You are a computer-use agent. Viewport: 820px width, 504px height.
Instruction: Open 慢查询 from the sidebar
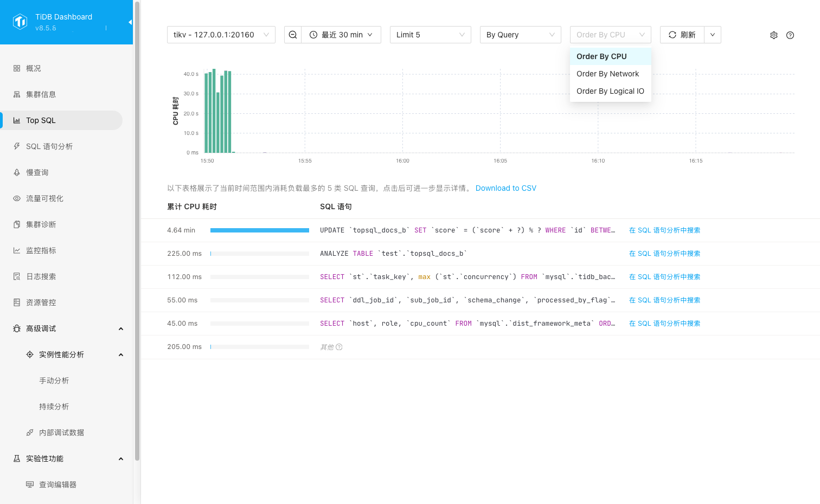click(x=37, y=172)
